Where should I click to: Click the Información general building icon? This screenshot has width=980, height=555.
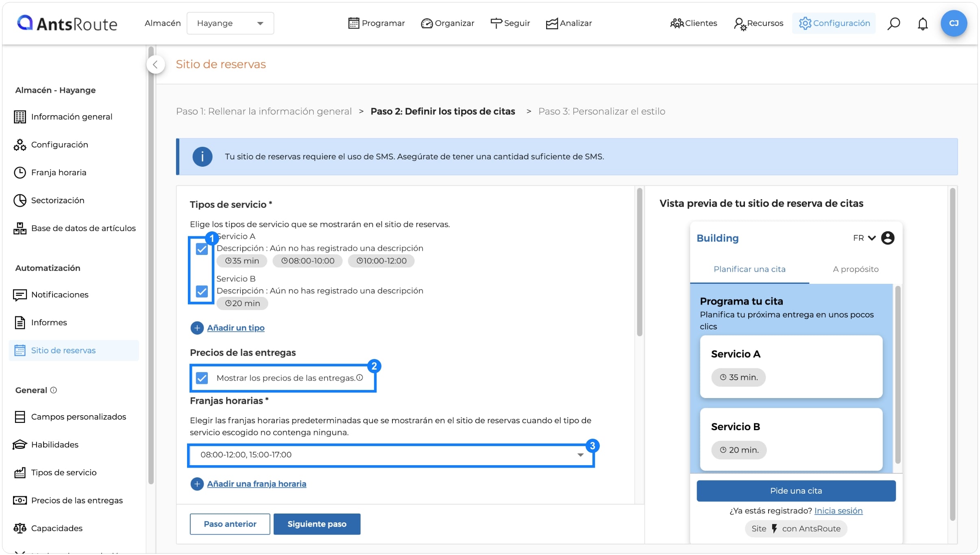click(x=20, y=117)
